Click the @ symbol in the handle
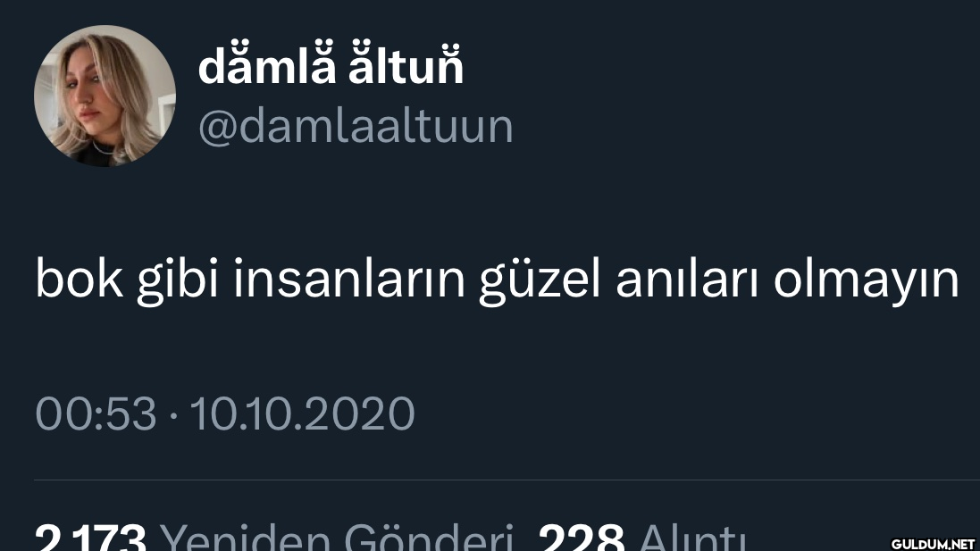Viewport: 980px width, 551px height. tap(216, 128)
